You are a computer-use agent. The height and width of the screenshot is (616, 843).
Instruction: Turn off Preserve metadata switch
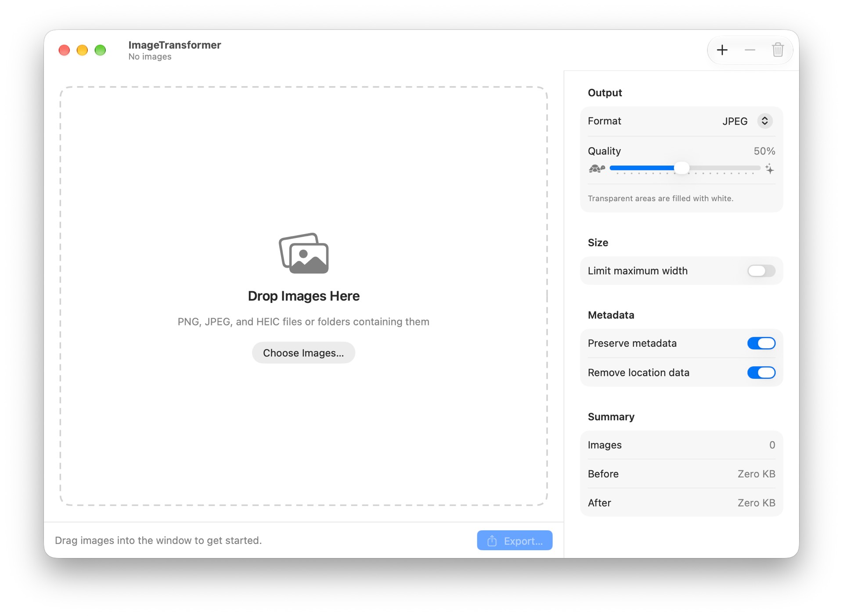[761, 343]
